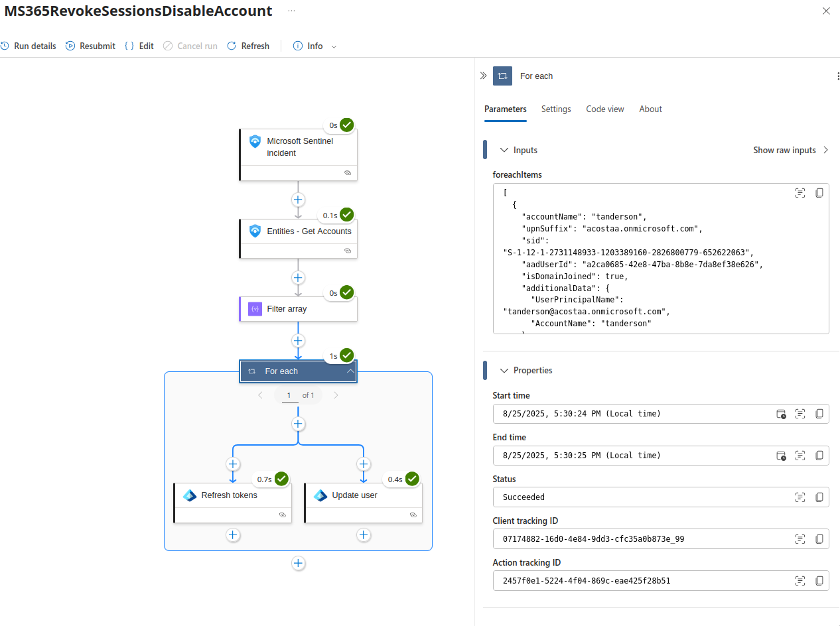Copy the Start time value

coord(819,414)
